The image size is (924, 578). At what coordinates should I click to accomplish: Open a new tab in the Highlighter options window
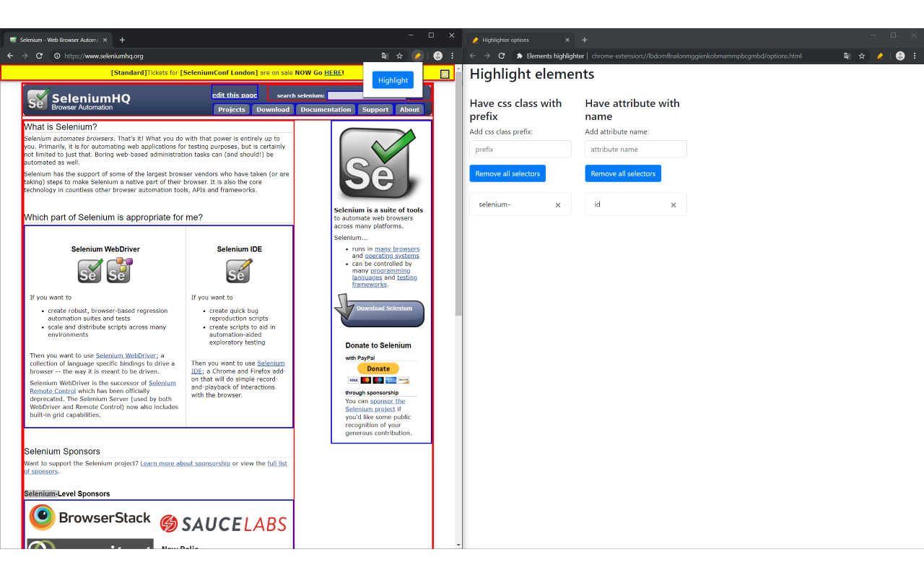click(585, 40)
